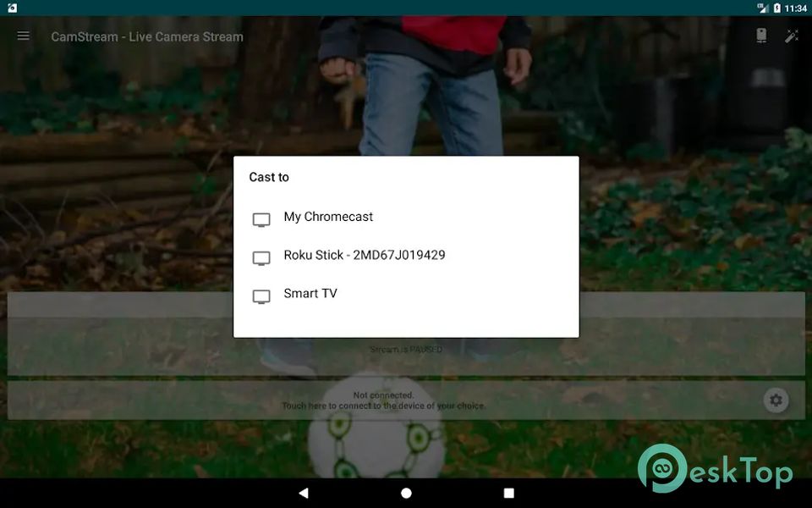The image size is (812, 508).
Task: Tap the 'Stream is PAUSED' status text
Action: (x=406, y=350)
